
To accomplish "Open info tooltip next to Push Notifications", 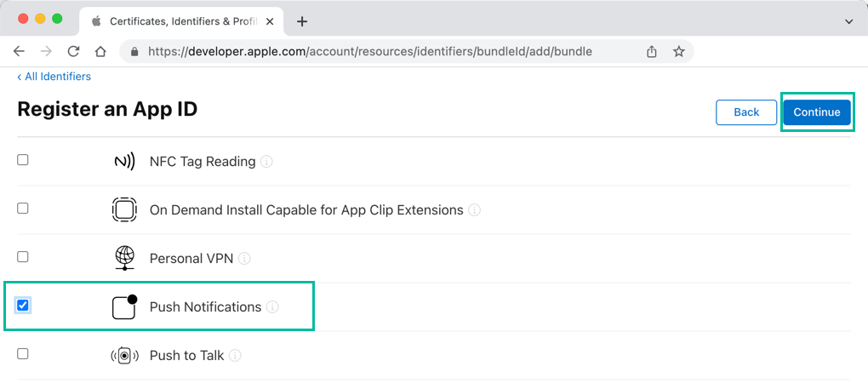I will tap(273, 307).
